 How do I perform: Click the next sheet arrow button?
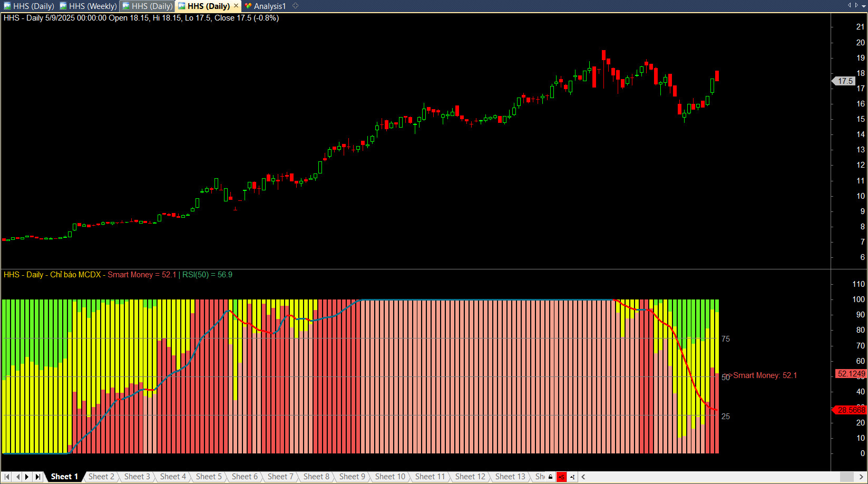[x=27, y=477]
